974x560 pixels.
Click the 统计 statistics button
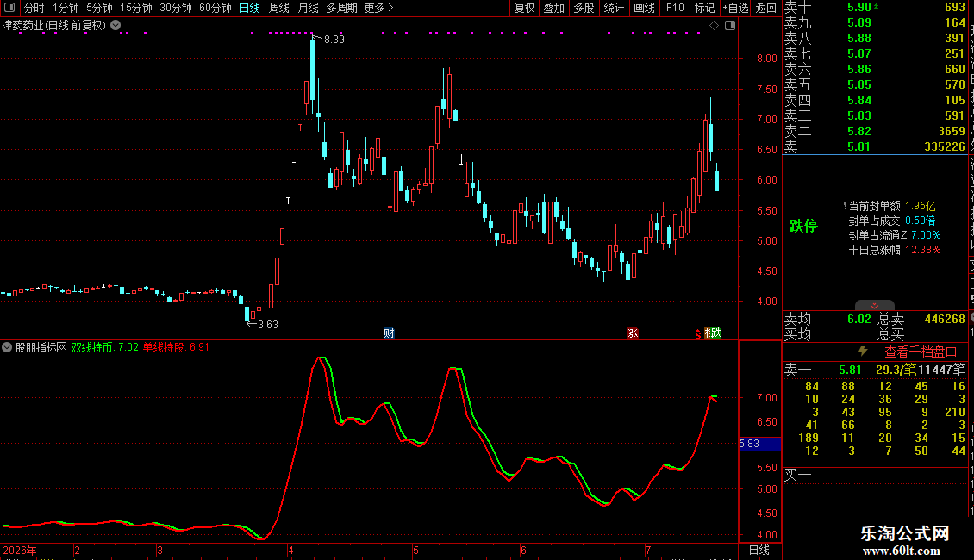(614, 8)
